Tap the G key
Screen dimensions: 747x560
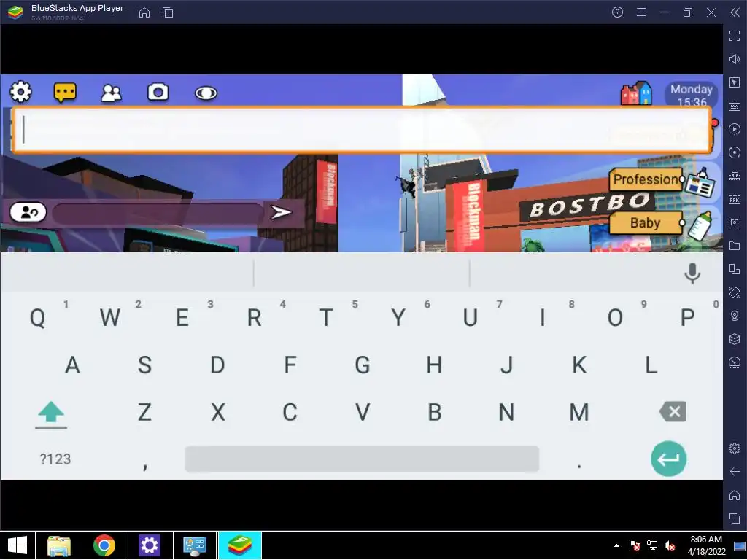(362, 365)
